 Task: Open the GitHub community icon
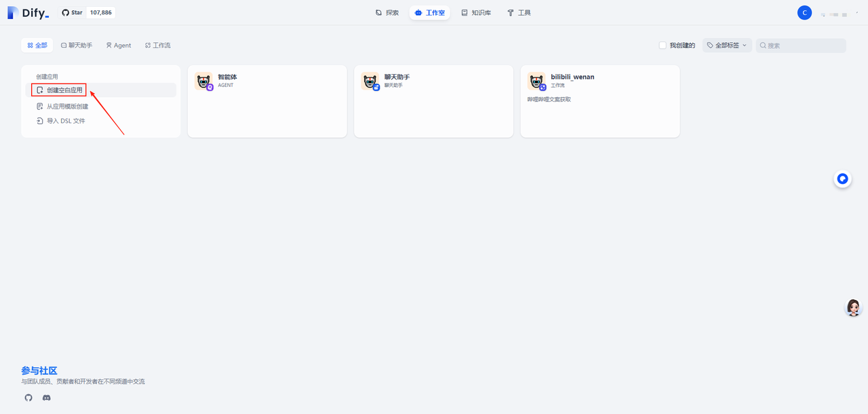click(28, 398)
